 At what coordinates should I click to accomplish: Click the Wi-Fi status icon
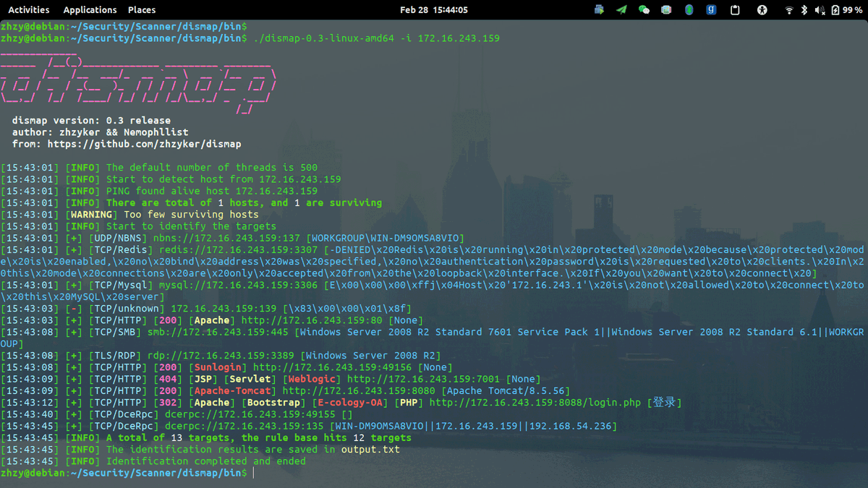[x=789, y=10]
